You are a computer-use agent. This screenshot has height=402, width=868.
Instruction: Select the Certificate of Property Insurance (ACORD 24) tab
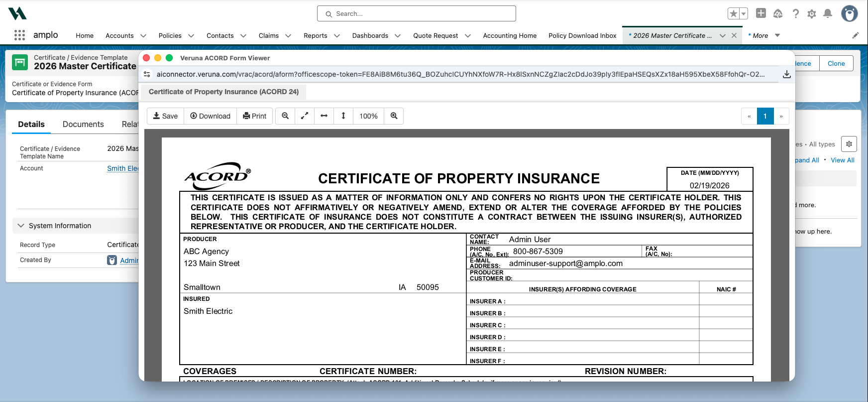coord(223,92)
